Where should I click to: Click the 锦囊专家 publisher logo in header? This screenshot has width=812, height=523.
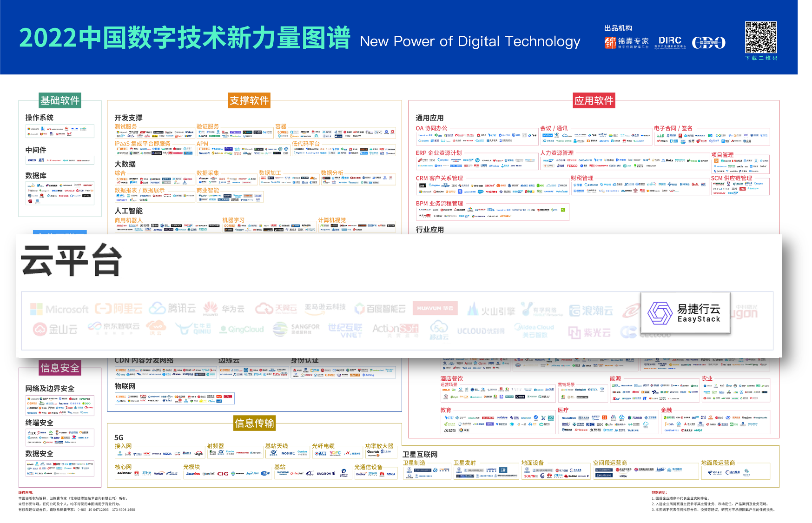pyautogui.click(x=626, y=43)
